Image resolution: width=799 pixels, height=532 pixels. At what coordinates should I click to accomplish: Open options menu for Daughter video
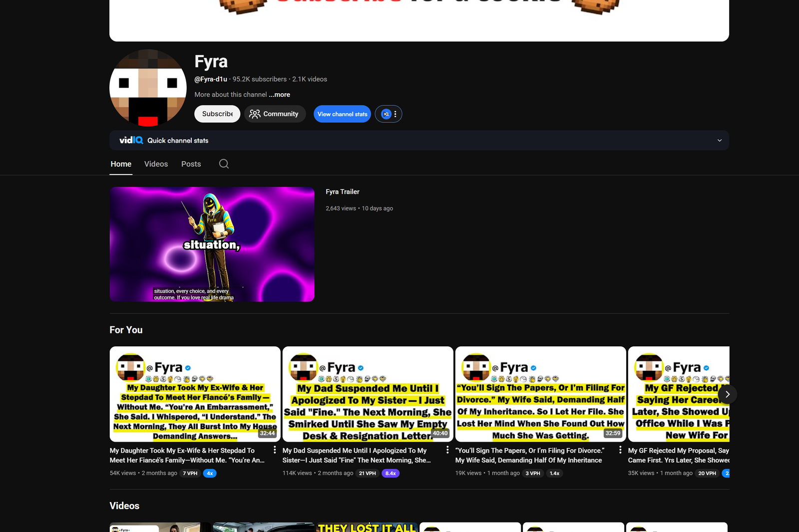coord(275,450)
